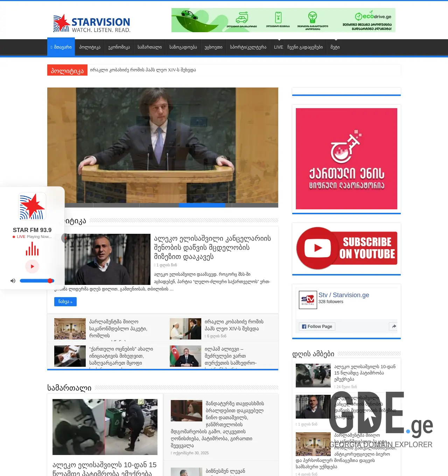Viewport: 448px width, 476px height.
Task: Click the Stv Digital profile icon in Facebook widget
Action: click(x=308, y=300)
